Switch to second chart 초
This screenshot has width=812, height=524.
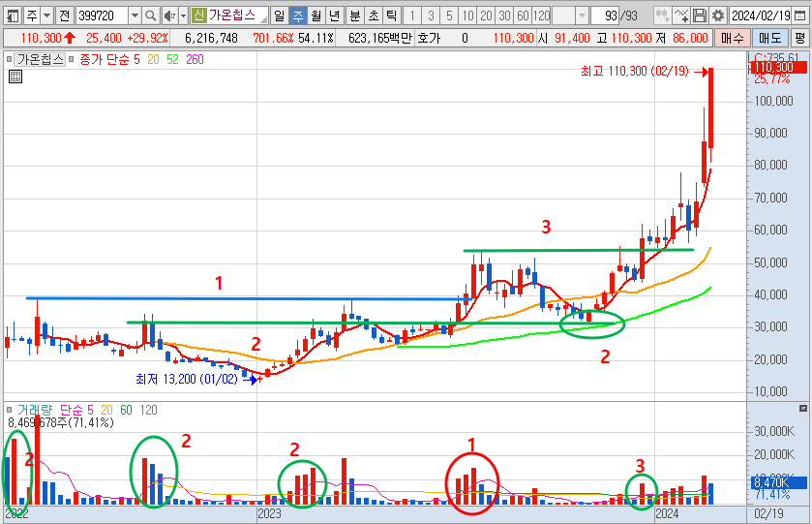[374, 16]
